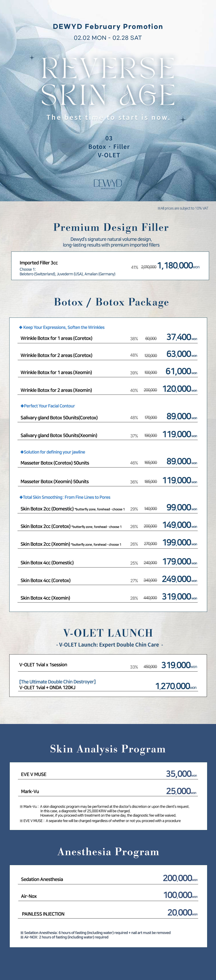Choose the Sedation Anesthesia option
The image size is (216, 980).
42,879
